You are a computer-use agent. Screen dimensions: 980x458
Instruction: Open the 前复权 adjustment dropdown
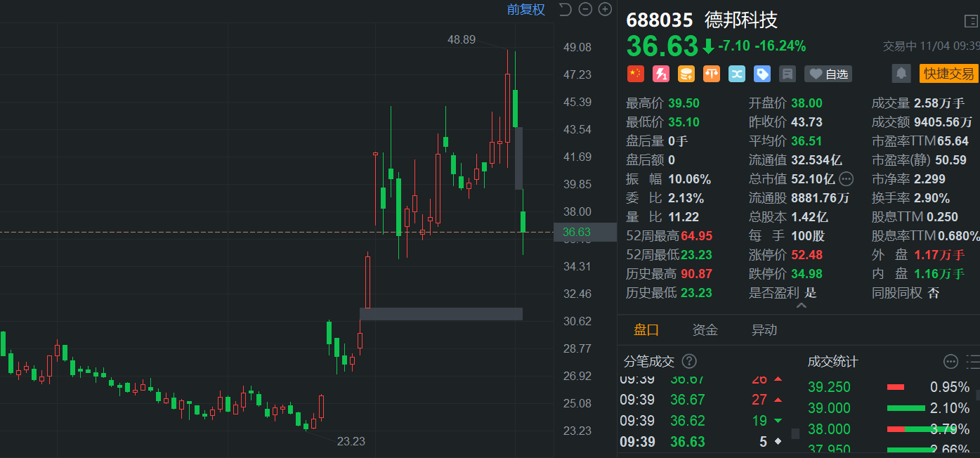tap(526, 9)
